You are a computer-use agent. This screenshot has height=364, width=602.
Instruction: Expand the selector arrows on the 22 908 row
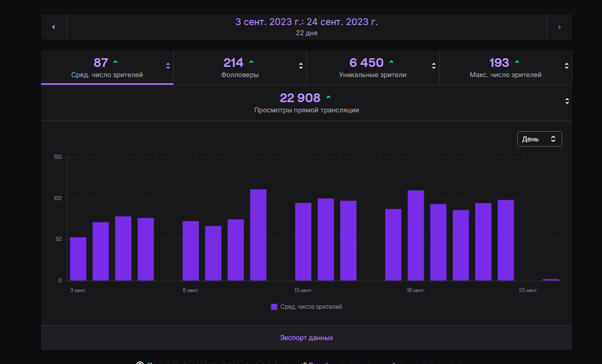pos(567,101)
